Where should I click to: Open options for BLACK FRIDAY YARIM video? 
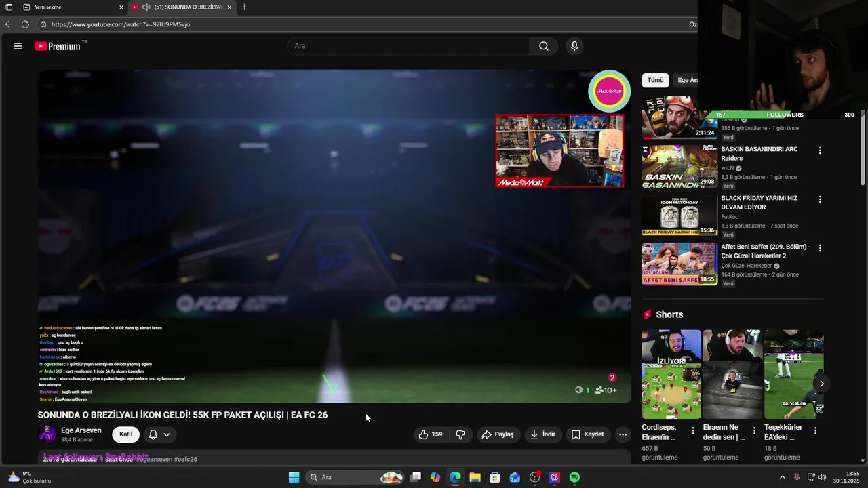(x=820, y=199)
